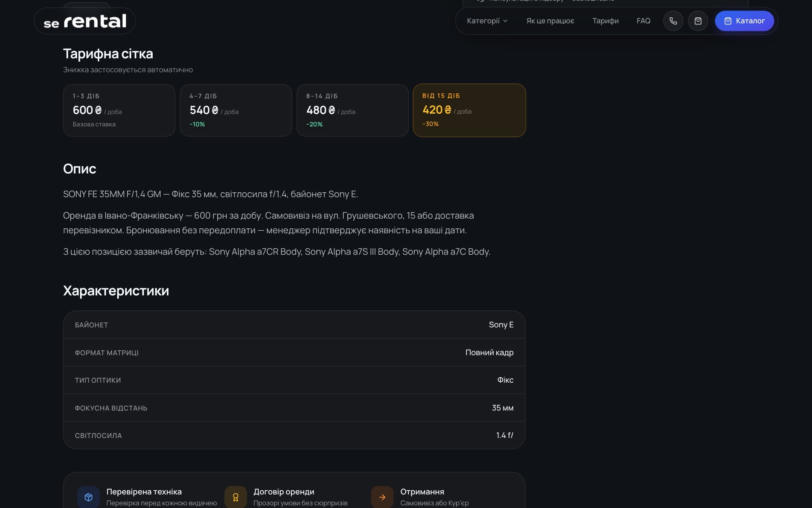This screenshot has height=508, width=812.
Task: Click the Характеристики heading
Action: tap(116, 291)
